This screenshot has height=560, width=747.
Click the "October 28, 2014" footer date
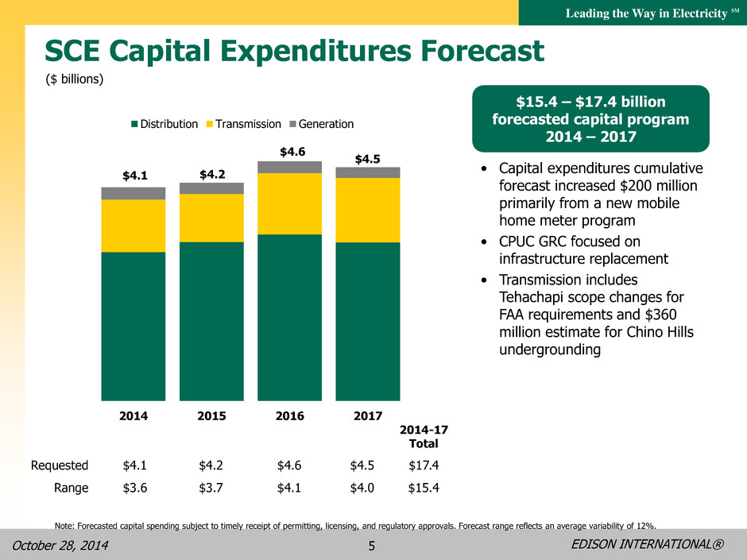[x=60, y=545]
